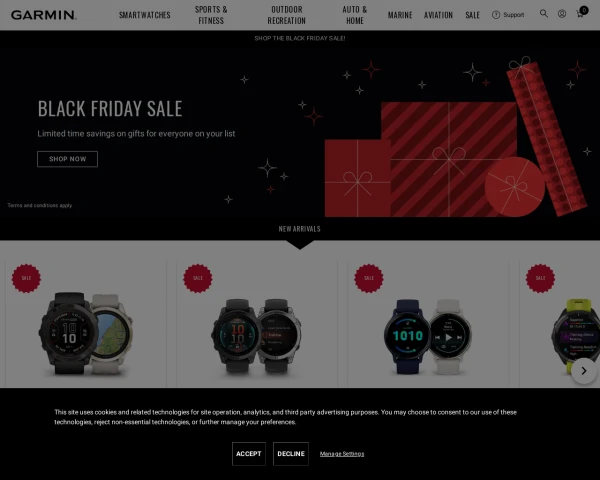Click SALE badge on third watch card
Viewport: 600px width, 480px height.
pos(369,278)
